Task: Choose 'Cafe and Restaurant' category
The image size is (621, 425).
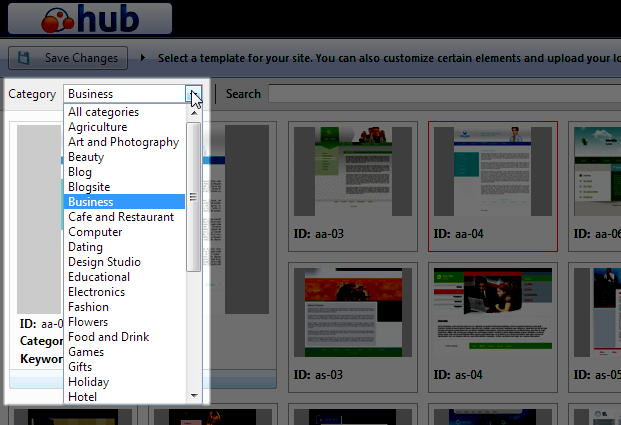Action: pyautogui.click(x=120, y=217)
